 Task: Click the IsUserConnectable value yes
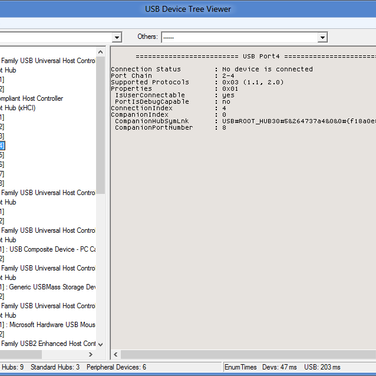[228, 95]
